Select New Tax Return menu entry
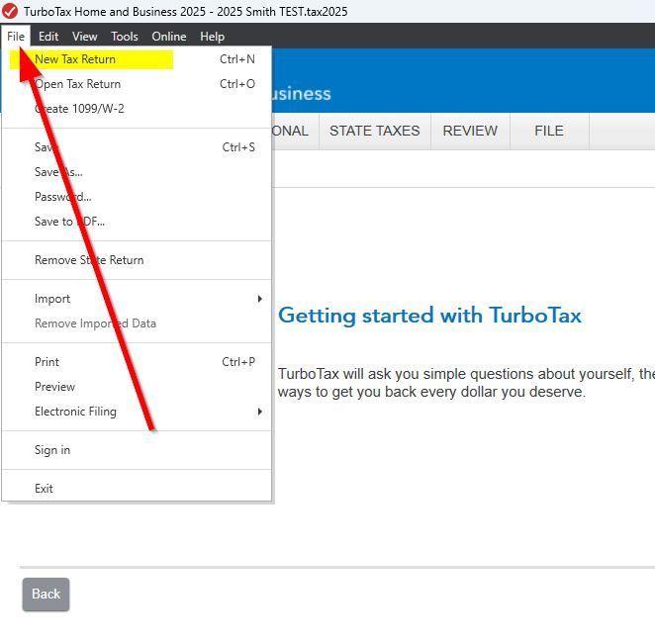Image resolution: width=655 pixels, height=644 pixels. point(75,59)
